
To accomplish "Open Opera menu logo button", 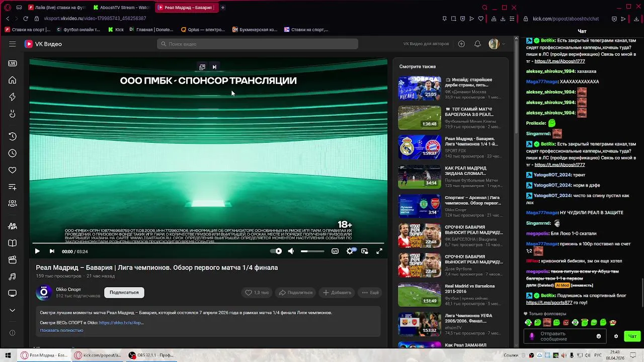I will click(8, 8).
